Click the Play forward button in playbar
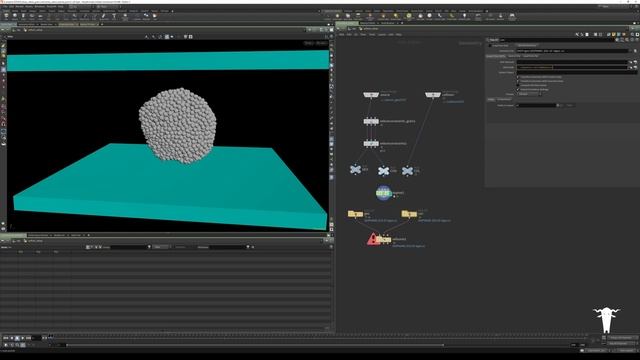The image size is (640, 360). (22, 338)
